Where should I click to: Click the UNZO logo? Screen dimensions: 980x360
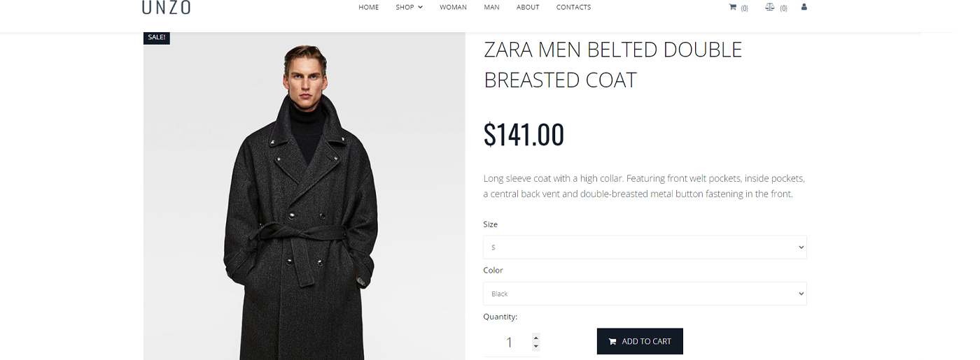click(x=166, y=8)
